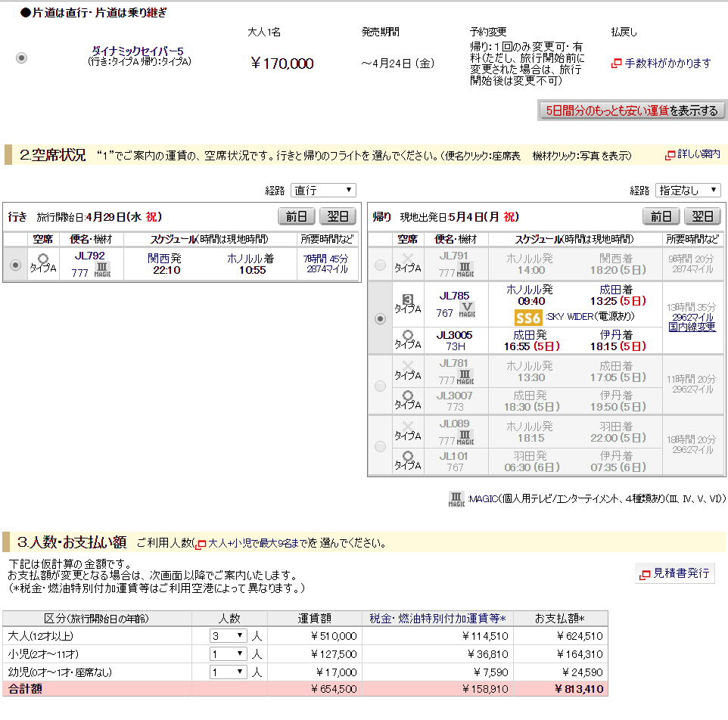Image resolution: width=728 pixels, height=720 pixels.
Task: Click the 767 aircraft link for JL785
Action: (444, 313)
